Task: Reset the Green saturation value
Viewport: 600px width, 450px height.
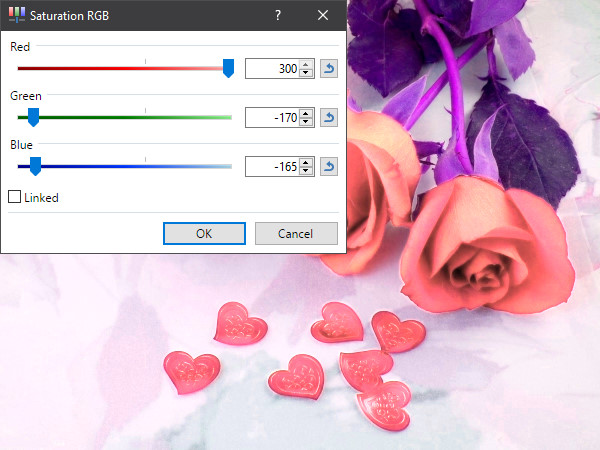Action: pos(329,117)
